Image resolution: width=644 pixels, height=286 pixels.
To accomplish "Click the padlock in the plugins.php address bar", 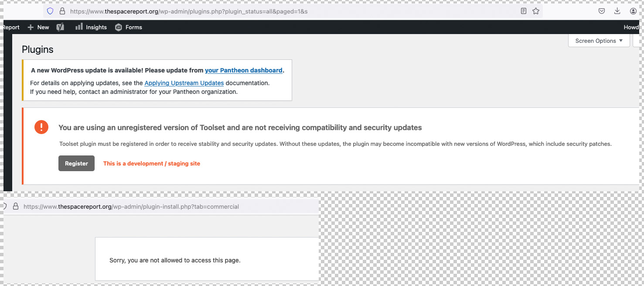I will click(62, 11).
